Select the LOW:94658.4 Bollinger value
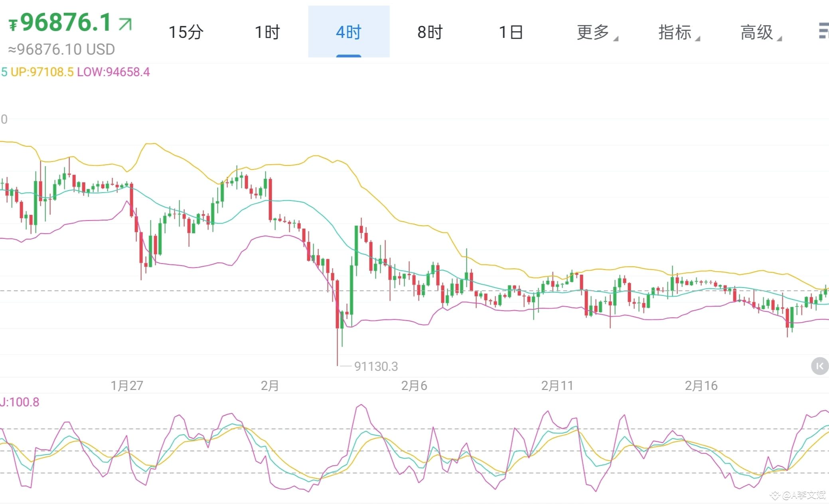 [x=113, y=72]
